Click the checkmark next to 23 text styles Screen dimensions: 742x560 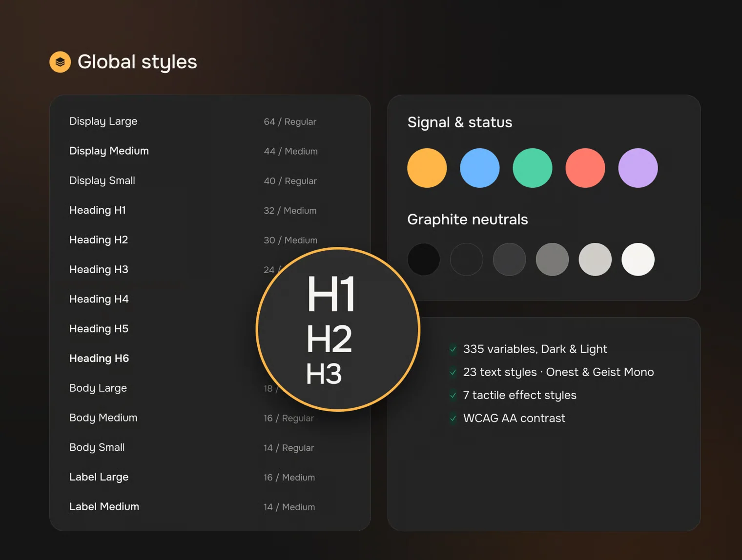tap(453, 372)
